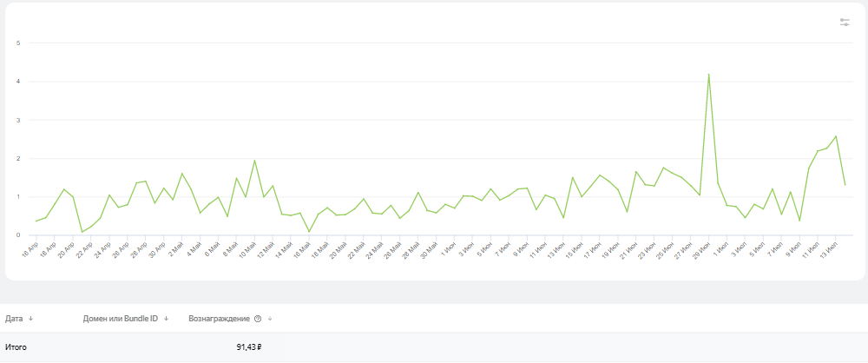
Task: Click sort arrow beside Вознаграждение column
Action: 270,319
